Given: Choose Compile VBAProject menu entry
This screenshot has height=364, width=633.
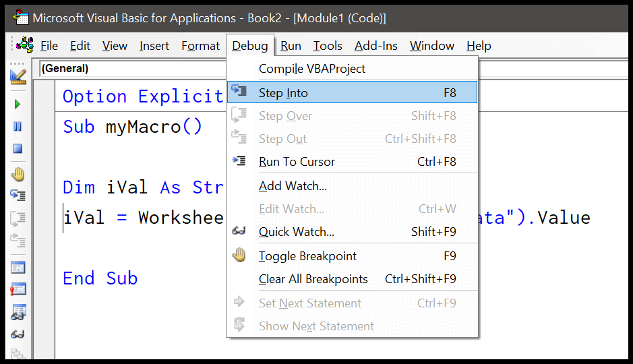Looking at the screenshot, I should 311,69.
